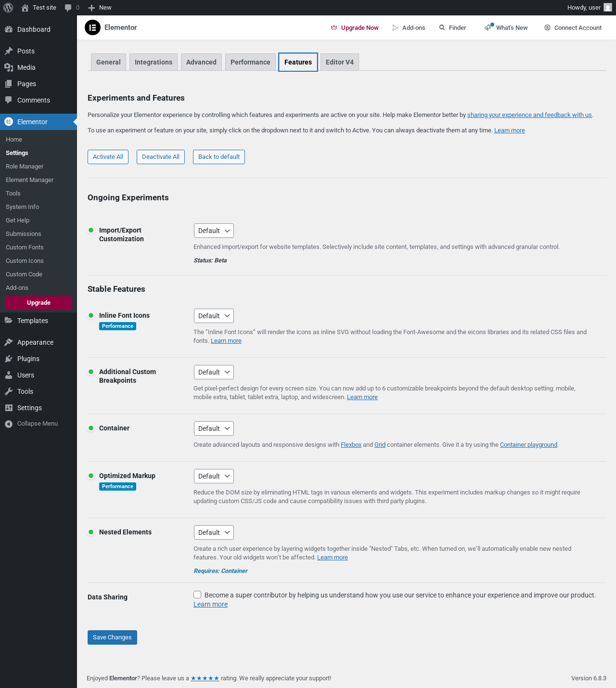This screenshot has height=688, width=616.
Task: Click the user avatar in admin bar
Action: point(608,8)
